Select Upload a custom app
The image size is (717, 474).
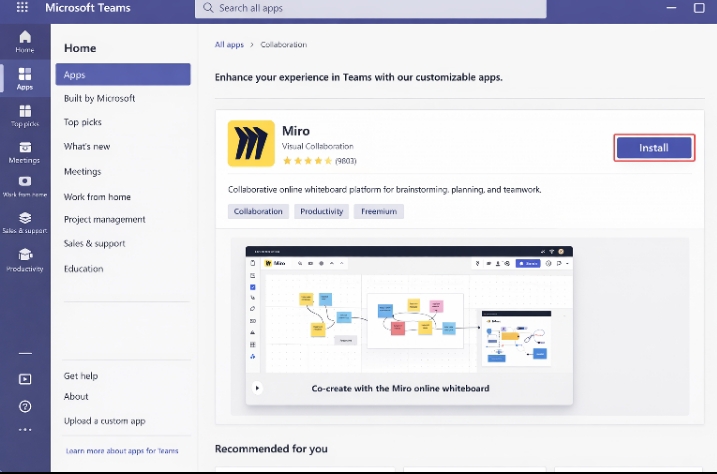tap(105, 421)
